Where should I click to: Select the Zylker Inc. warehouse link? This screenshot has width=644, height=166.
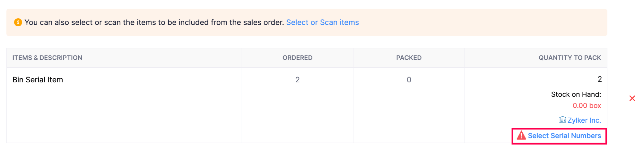click(584, 120)
